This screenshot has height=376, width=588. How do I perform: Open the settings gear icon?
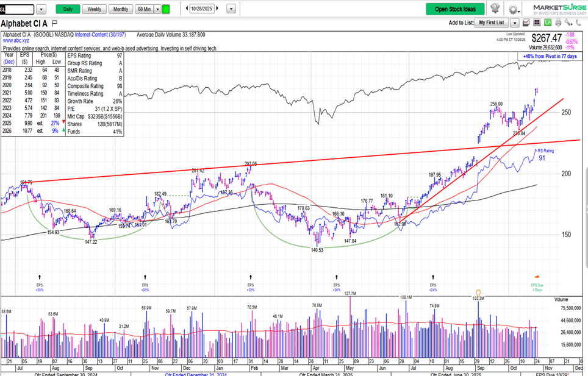tap(512, 9)
